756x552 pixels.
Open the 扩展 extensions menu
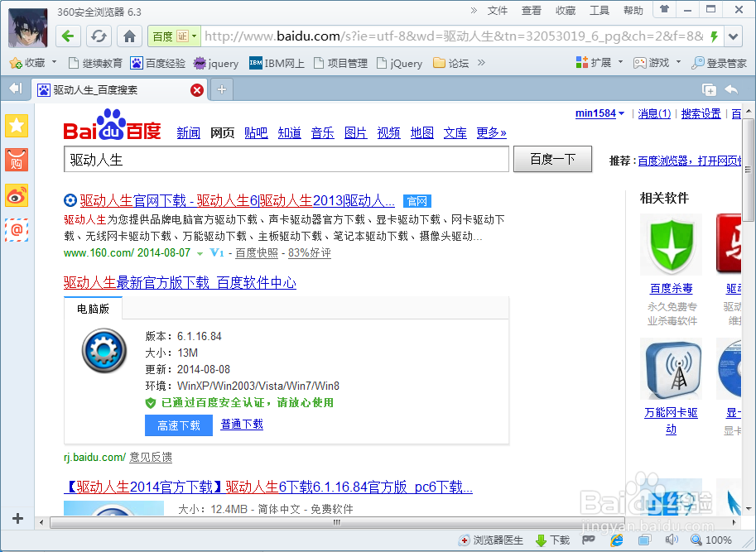tap(594, 62)
